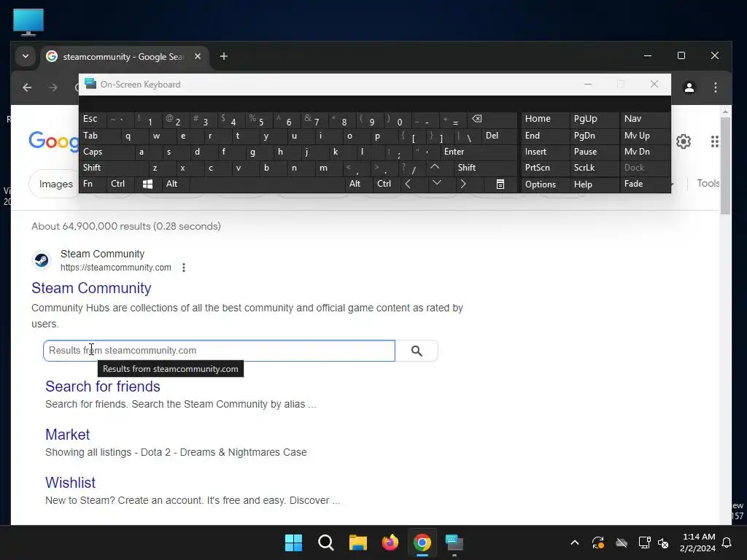The image size is (747, 560).
Task: Launch Firefox from taskbar
Action: 390,542
